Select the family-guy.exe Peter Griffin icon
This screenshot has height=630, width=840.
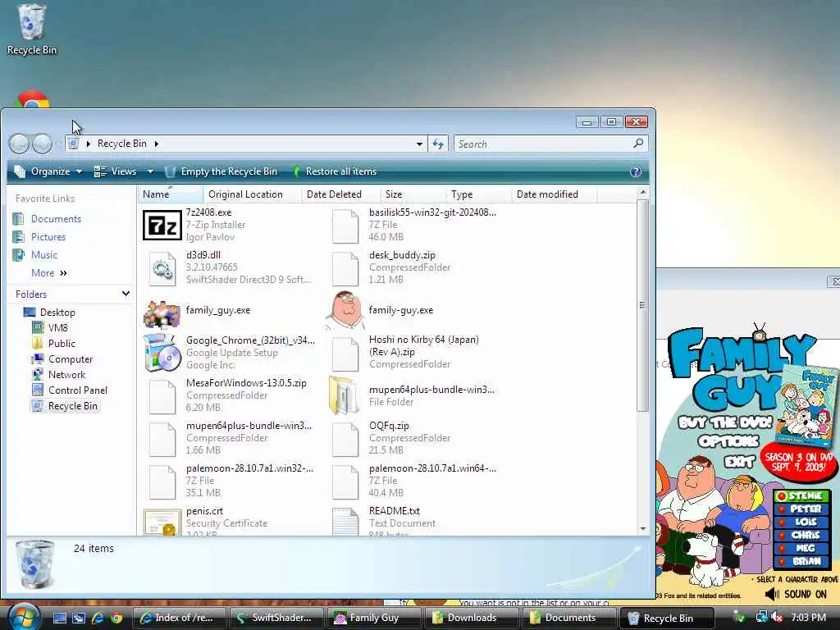(x=345, y=311)
